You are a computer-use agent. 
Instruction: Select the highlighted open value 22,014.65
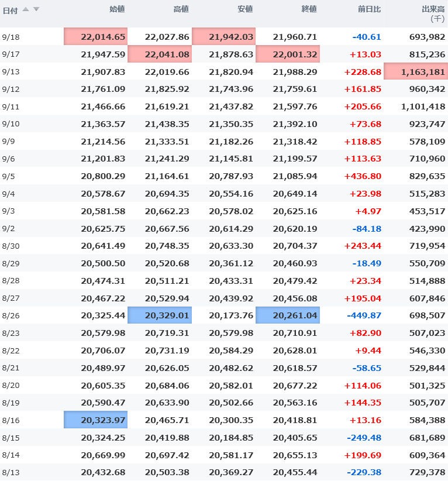point(96,36)
